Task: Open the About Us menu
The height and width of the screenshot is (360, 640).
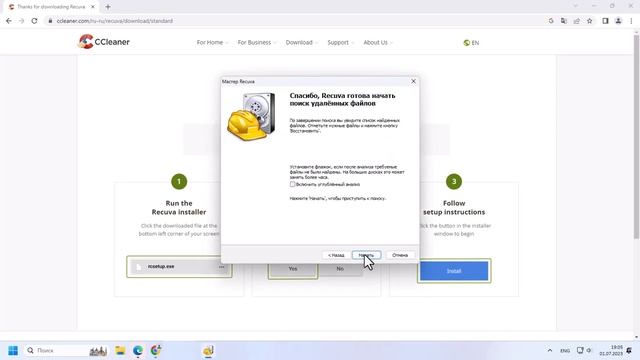Action: [378, 42]
